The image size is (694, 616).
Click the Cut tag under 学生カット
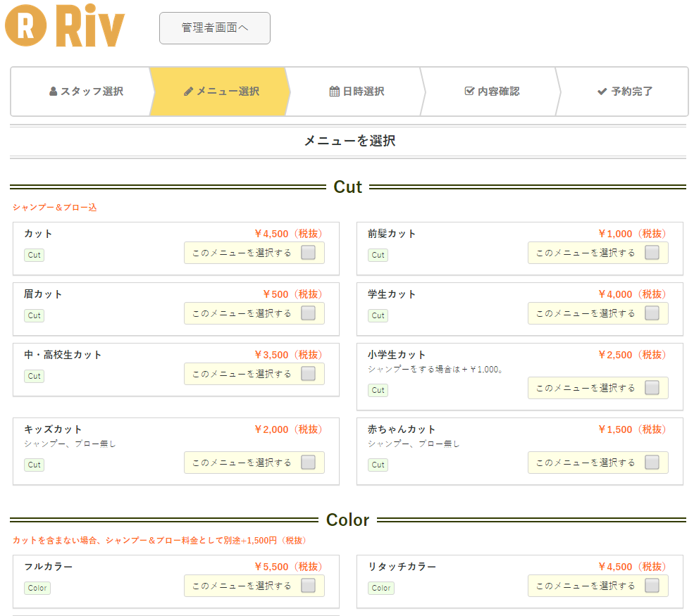(x=378, y=315)
